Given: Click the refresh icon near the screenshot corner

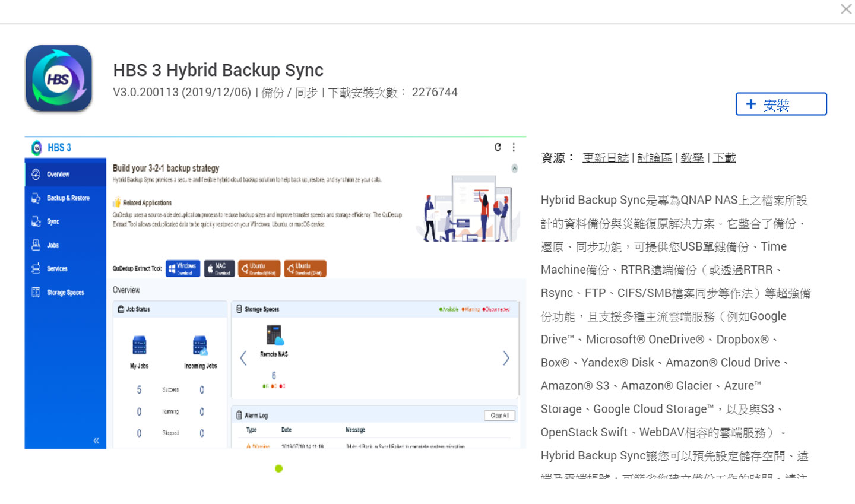Looking at the screenshot, I should pos(498,147).
